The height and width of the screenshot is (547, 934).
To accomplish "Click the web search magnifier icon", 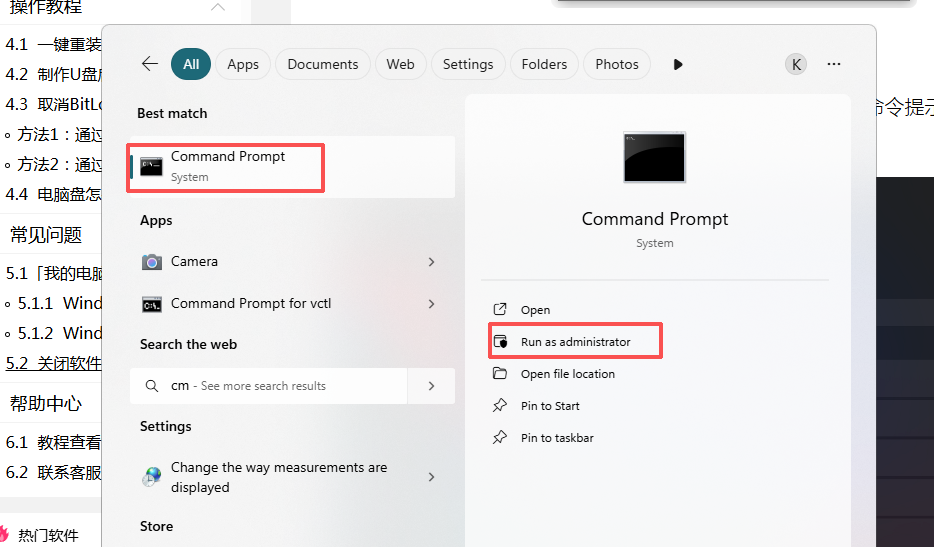I will coord(152,386).
